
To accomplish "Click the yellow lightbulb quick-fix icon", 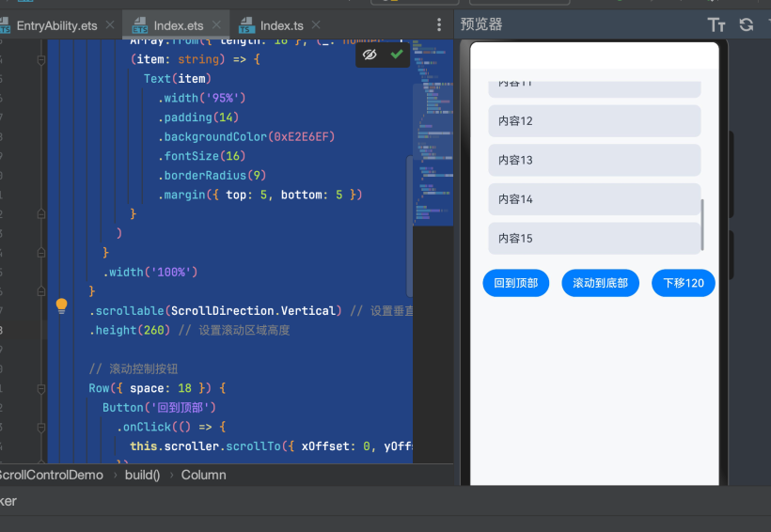I will click(x=61, y=305).
